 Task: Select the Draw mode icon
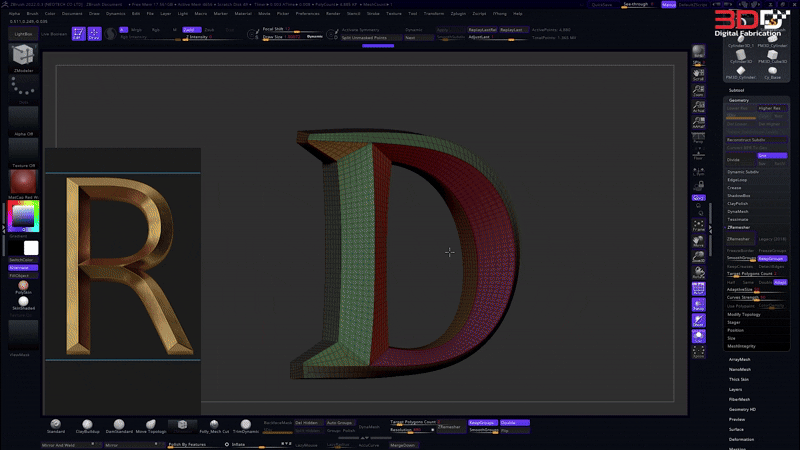click(x=94, y=33)
